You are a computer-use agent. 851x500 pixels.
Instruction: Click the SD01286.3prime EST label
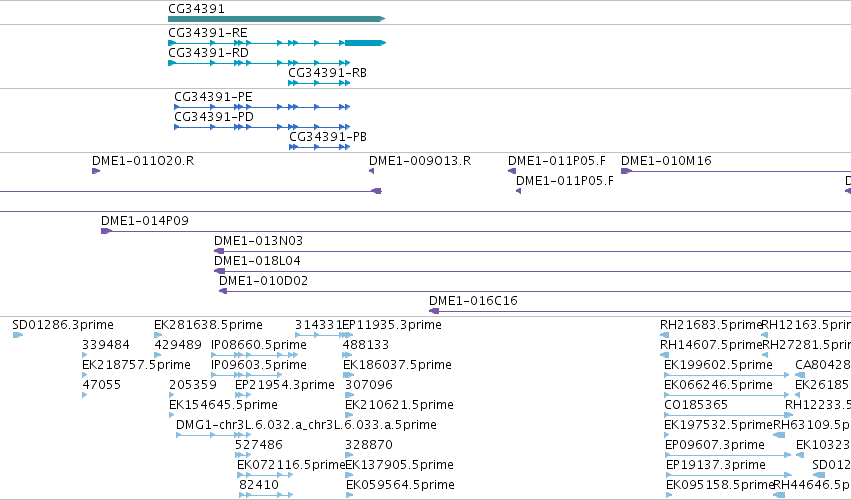click(x=63, y=325)
